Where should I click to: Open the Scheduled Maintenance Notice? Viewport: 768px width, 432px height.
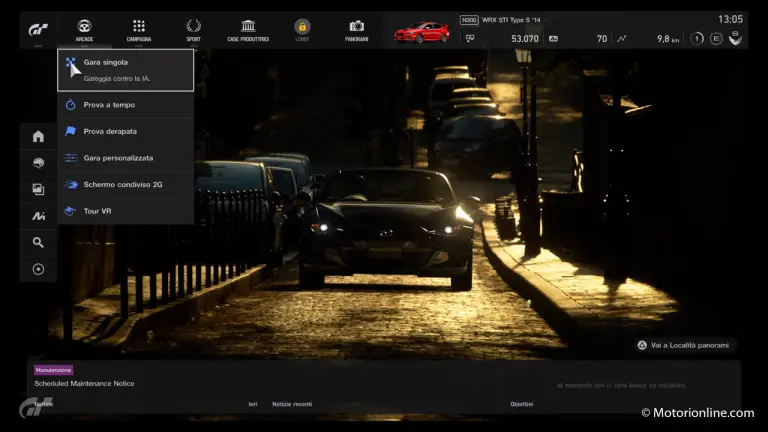[84, 383]
